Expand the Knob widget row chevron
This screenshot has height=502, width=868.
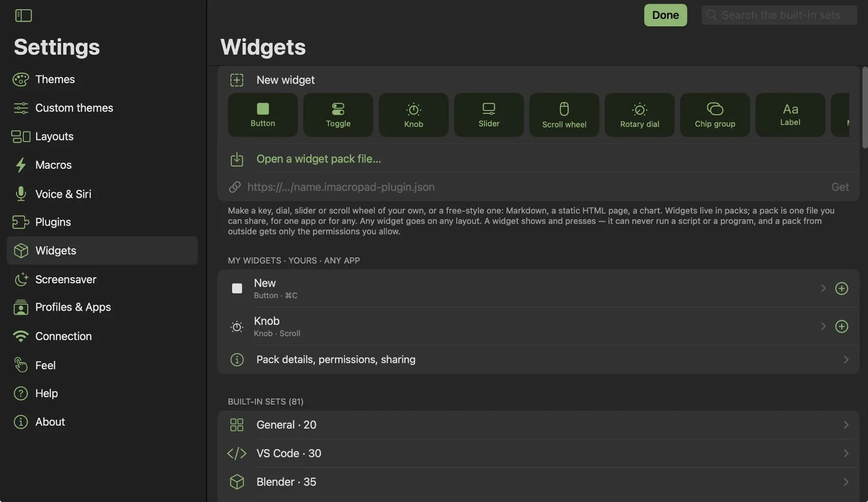tap(823, 326)
